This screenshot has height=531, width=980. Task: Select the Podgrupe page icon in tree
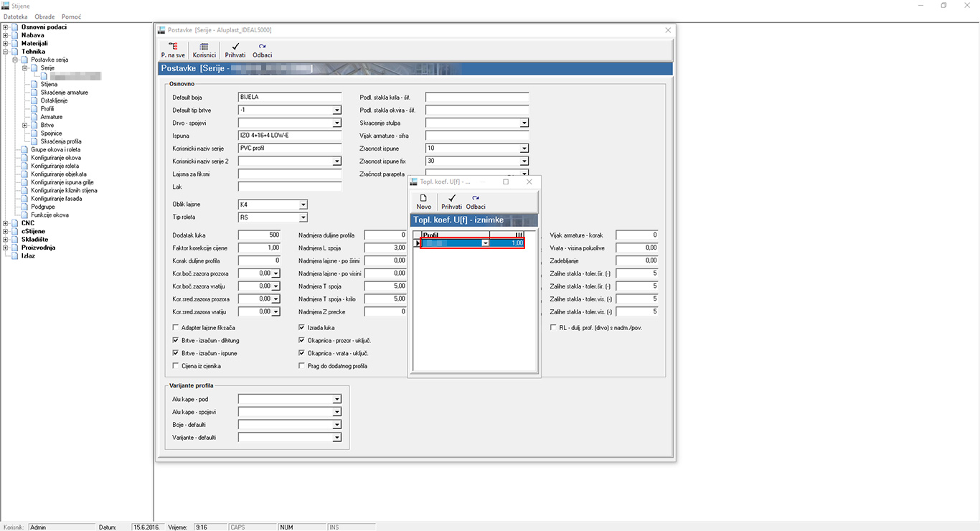(x=25, y=207)
